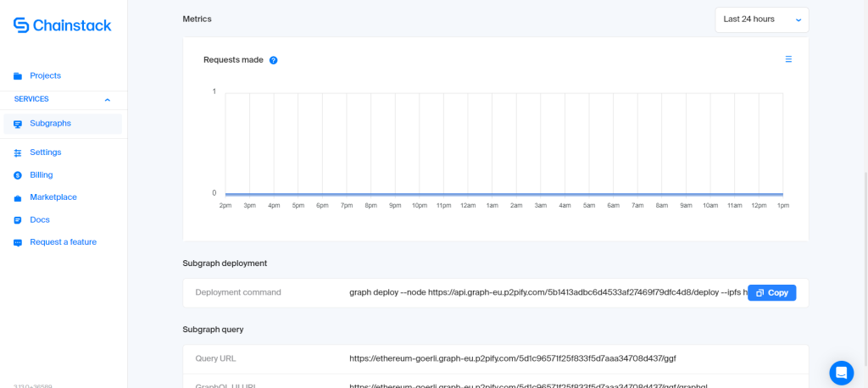Screen dimensions: 868x388
Task: Go to Projects in sidebar
Action: point(46,76)
